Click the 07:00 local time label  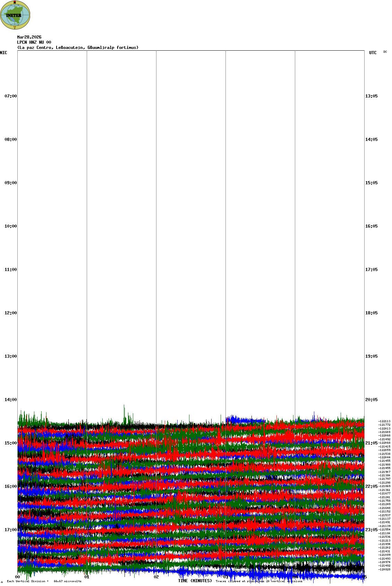coord(10,96)
